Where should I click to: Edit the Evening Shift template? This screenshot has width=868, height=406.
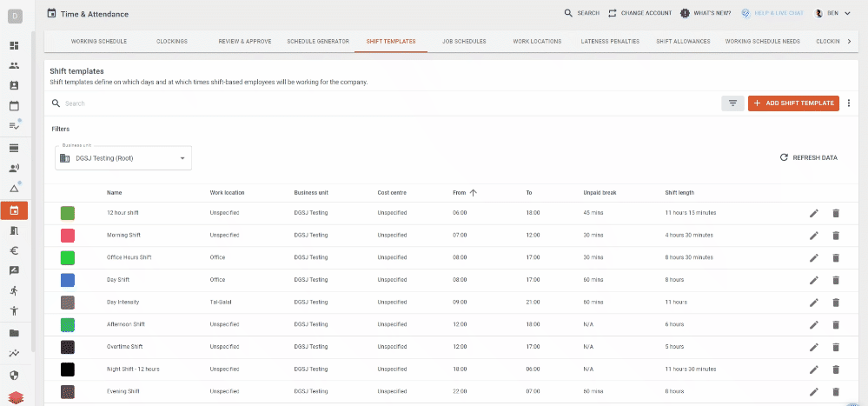pos(814,391)
